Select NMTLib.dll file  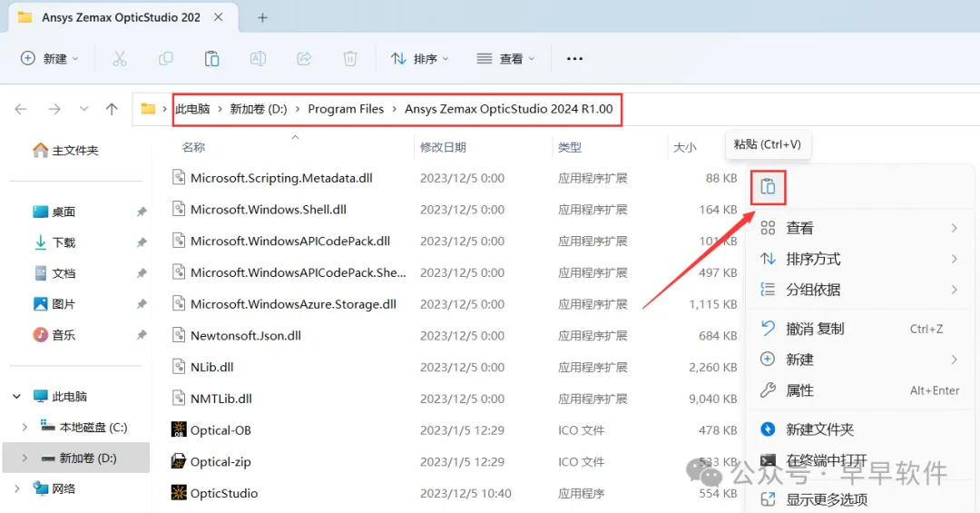tap(211, 399)
